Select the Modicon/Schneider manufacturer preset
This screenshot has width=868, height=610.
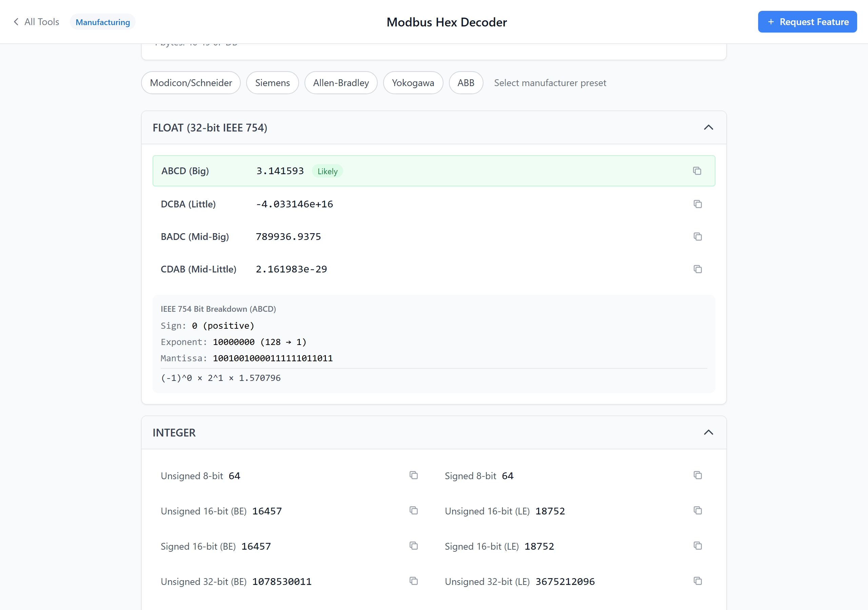point(191,82)
